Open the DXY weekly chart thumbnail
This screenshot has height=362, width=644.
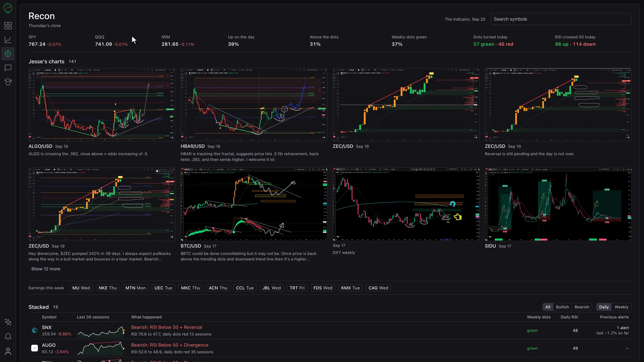pyautogui.click(x=406, y=204)
